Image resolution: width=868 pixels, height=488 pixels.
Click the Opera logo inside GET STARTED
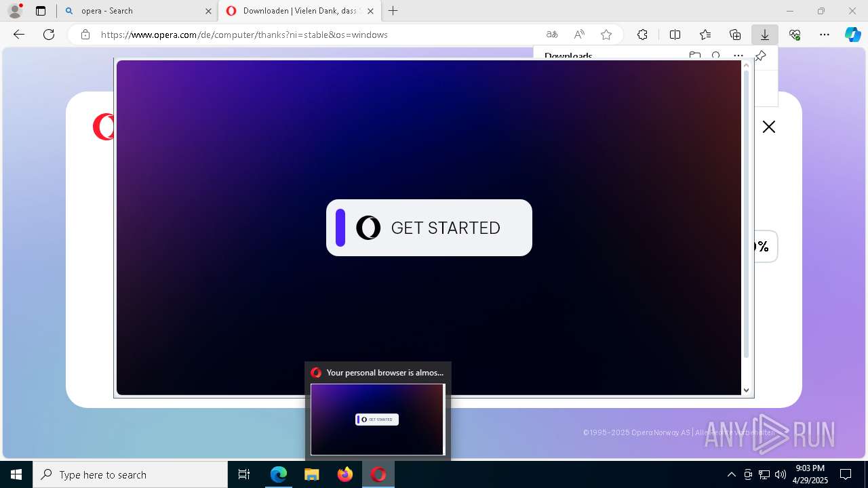(x=368, y=228)
